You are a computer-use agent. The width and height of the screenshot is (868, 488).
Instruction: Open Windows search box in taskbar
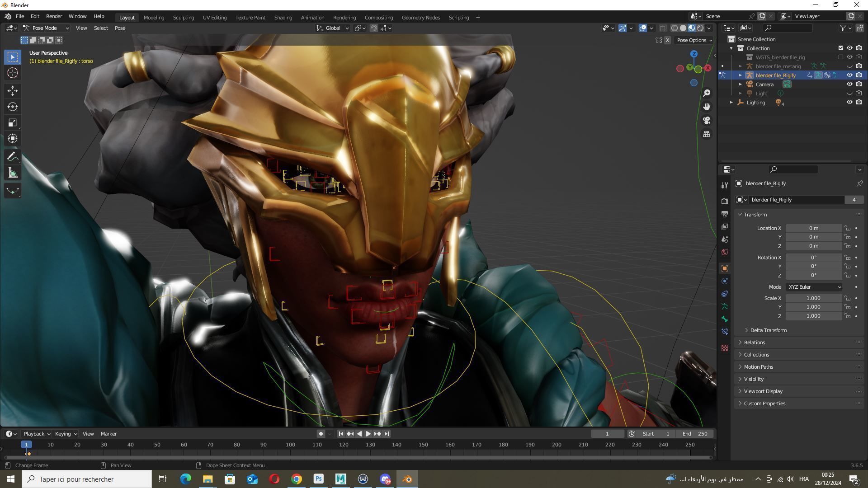tap(87, 479)
